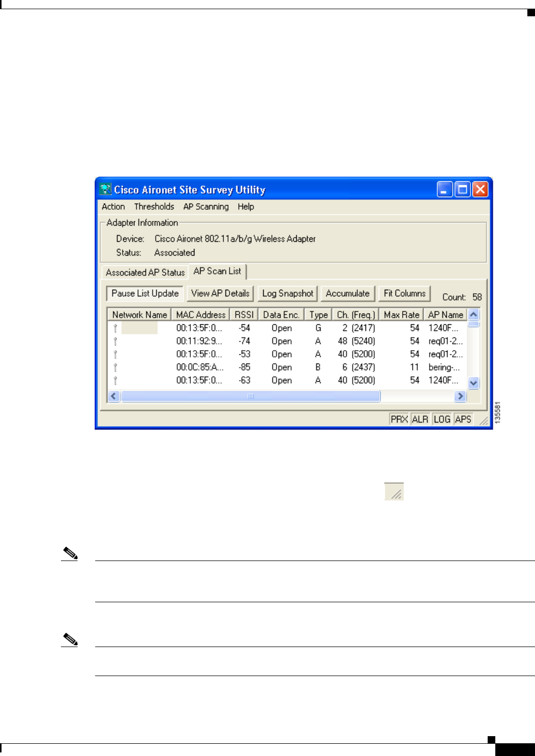Click antenna icon of RSSI -54 row
This screenshot has height=756, width=535.
tap(116, 328)
